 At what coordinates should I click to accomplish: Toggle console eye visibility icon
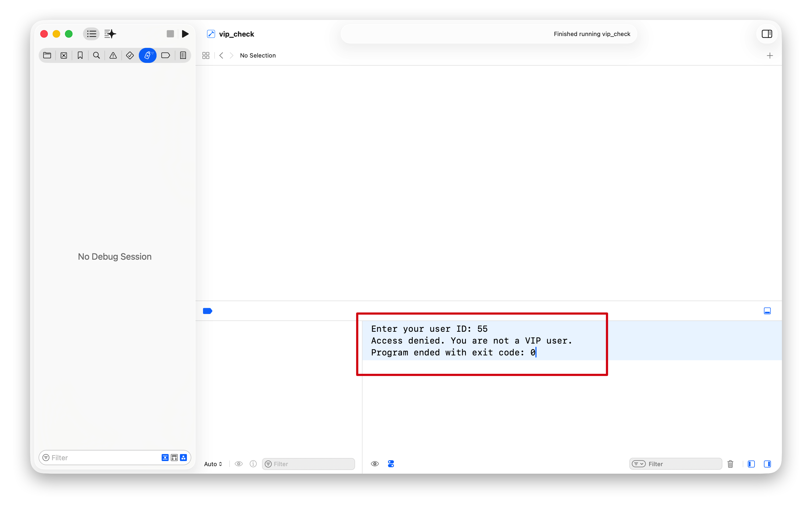375,464
